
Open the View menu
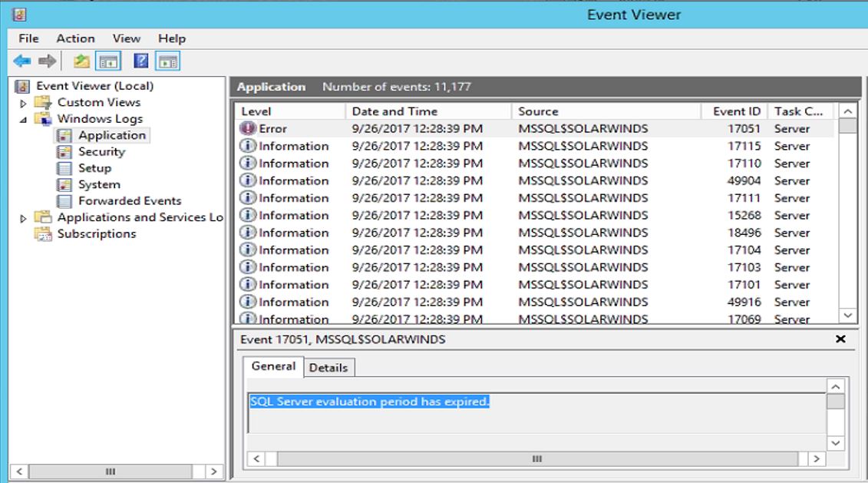(x=126, y=38)
